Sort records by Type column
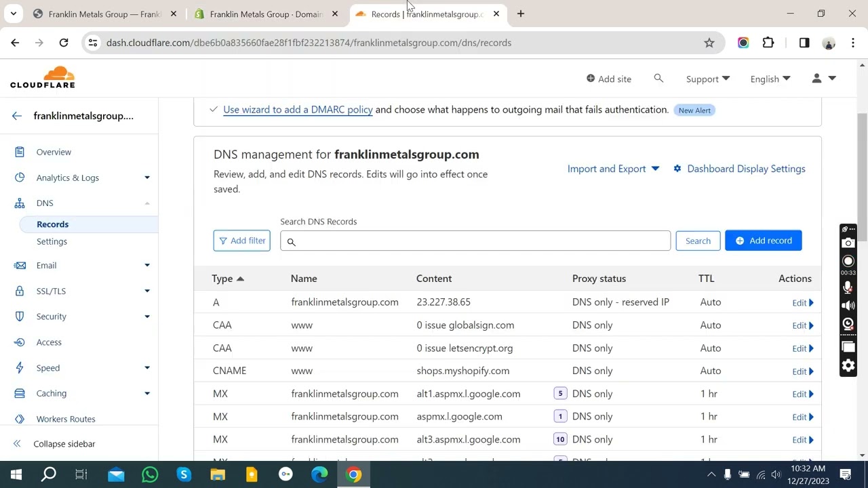The height and width of the screenshot is (488, 868). pyautogui.click(x=228, y=279)
